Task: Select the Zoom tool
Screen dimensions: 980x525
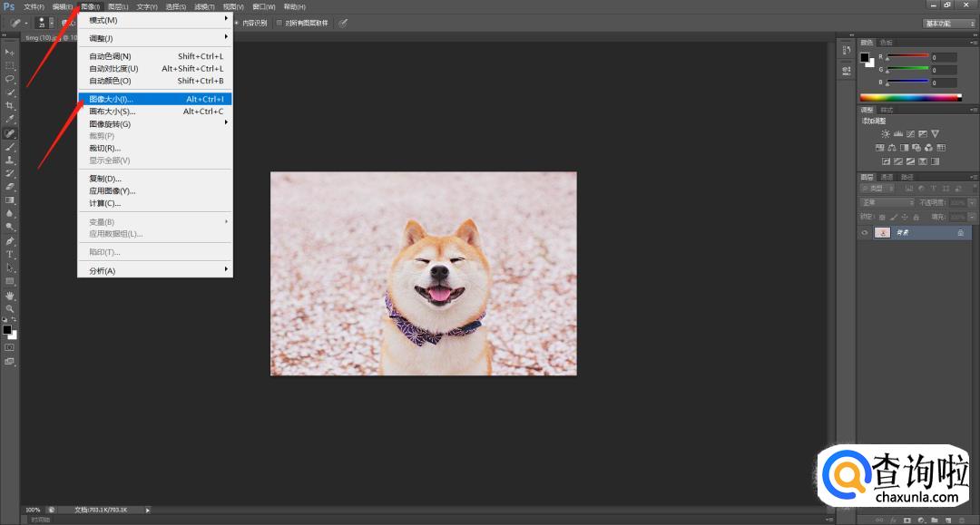Action: click(10, 309)
